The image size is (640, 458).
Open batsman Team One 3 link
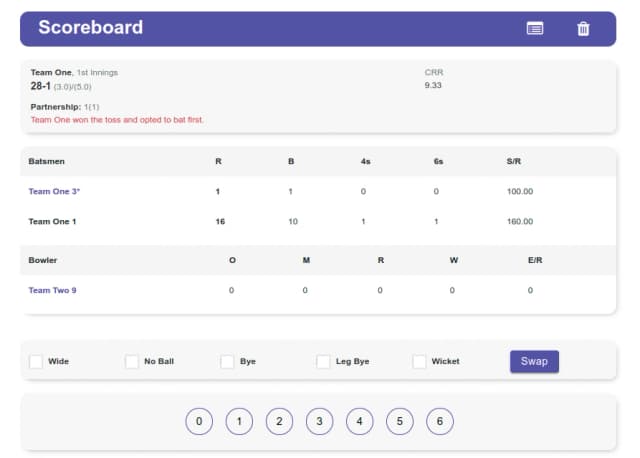click(x=54, y=191)
